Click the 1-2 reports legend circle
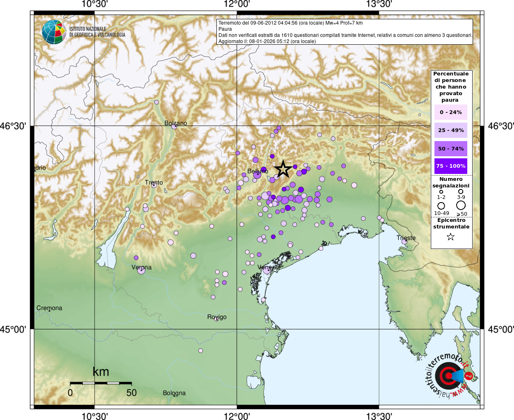514x420 pixels. 441,192
